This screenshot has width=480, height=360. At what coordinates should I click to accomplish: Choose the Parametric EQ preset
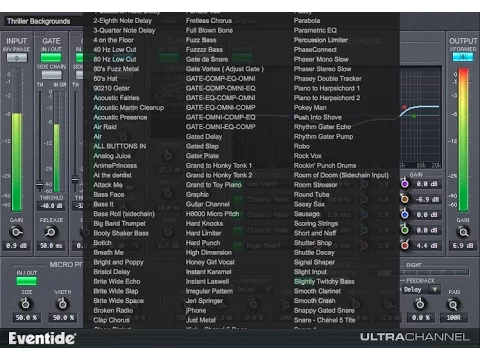tap(315, 30)
